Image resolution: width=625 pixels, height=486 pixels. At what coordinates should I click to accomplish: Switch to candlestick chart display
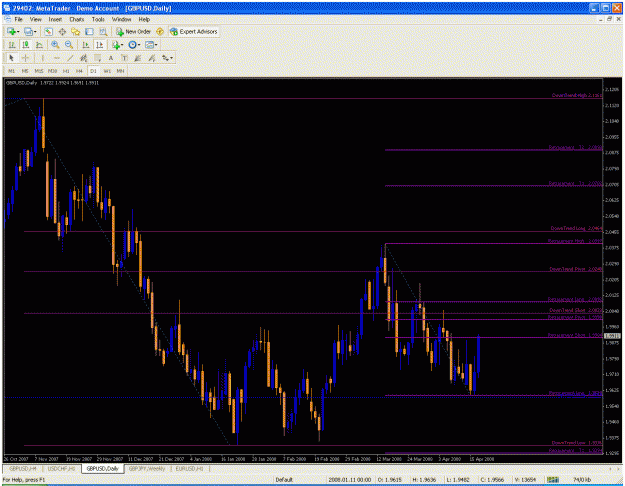pos(26,45)
